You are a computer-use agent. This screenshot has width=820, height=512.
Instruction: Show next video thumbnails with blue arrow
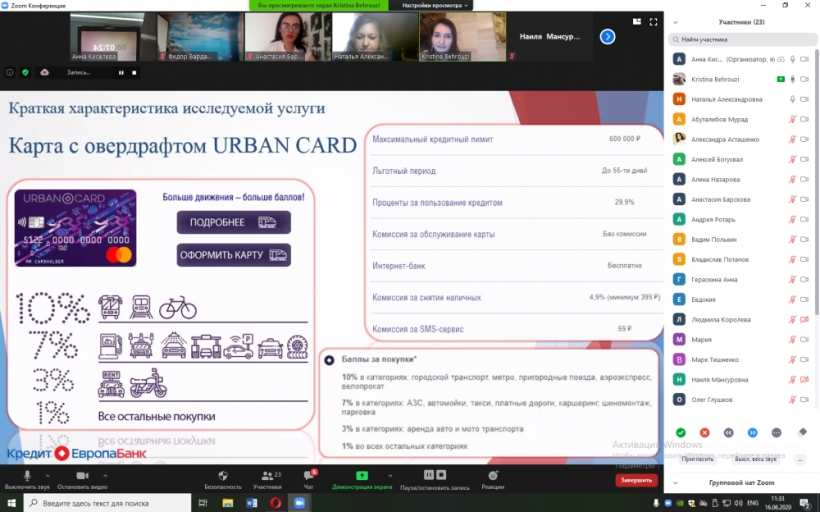[607, 37]
